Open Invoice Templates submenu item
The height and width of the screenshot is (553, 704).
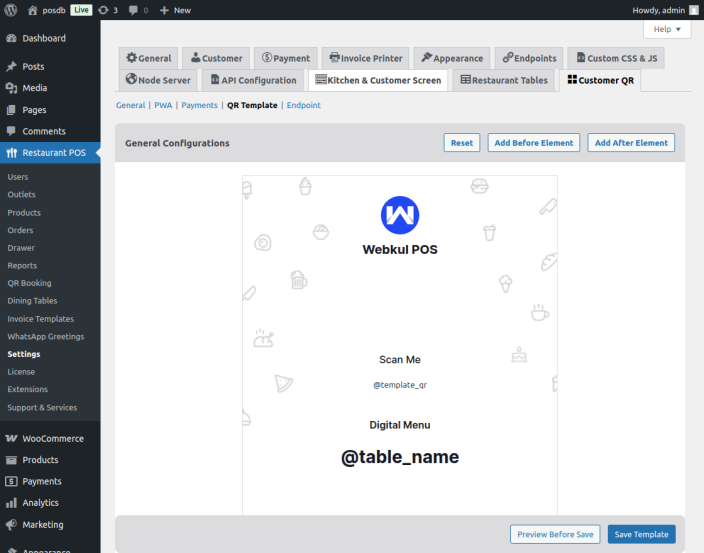click(x=40, y=319)
